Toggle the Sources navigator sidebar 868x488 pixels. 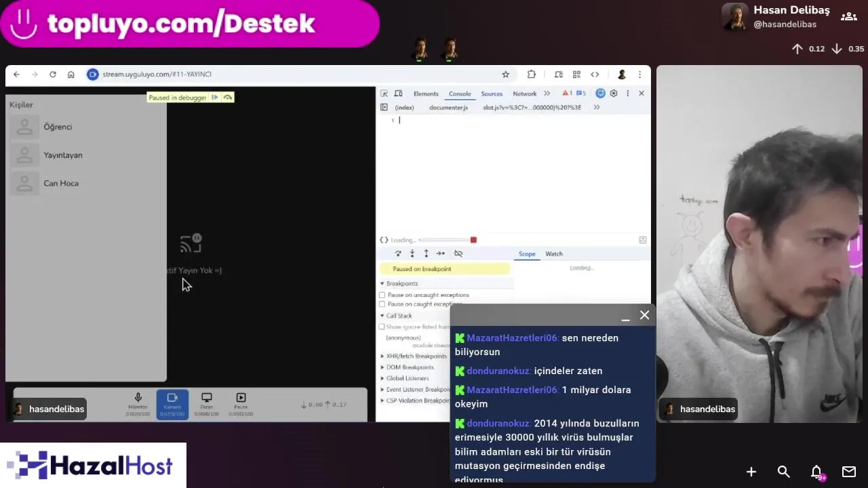384,107
